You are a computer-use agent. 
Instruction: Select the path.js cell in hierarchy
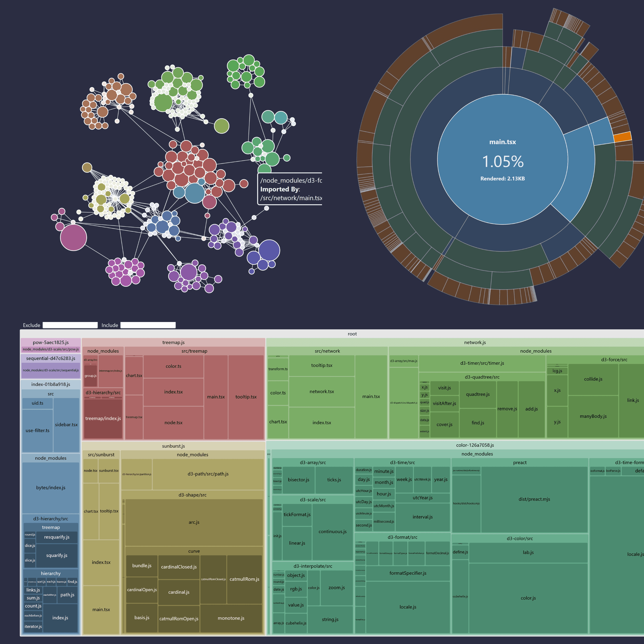pyautogui.click(x=67, y=595)
